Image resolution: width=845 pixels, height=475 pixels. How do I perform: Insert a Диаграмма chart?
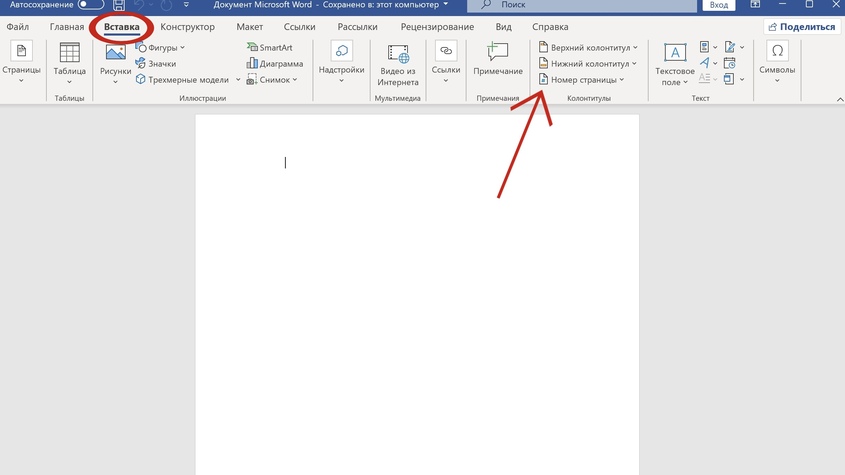click(x=269, y=63)
